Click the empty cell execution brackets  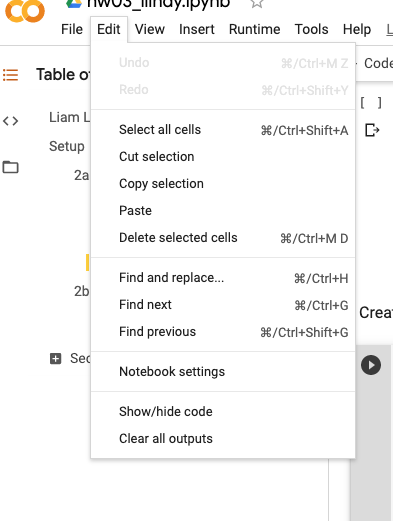[x=371, y=103]
